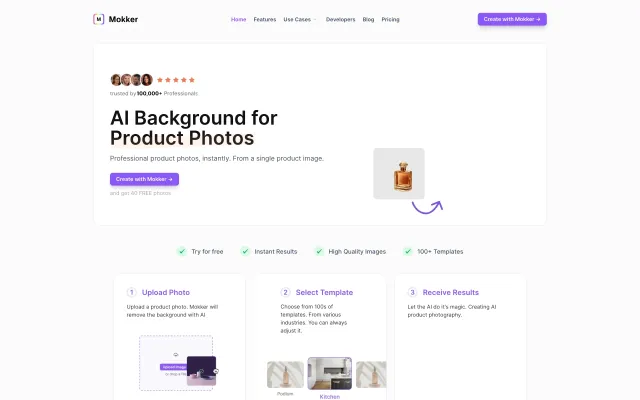Click the perfume bottle product image

[x=399, y=173]
